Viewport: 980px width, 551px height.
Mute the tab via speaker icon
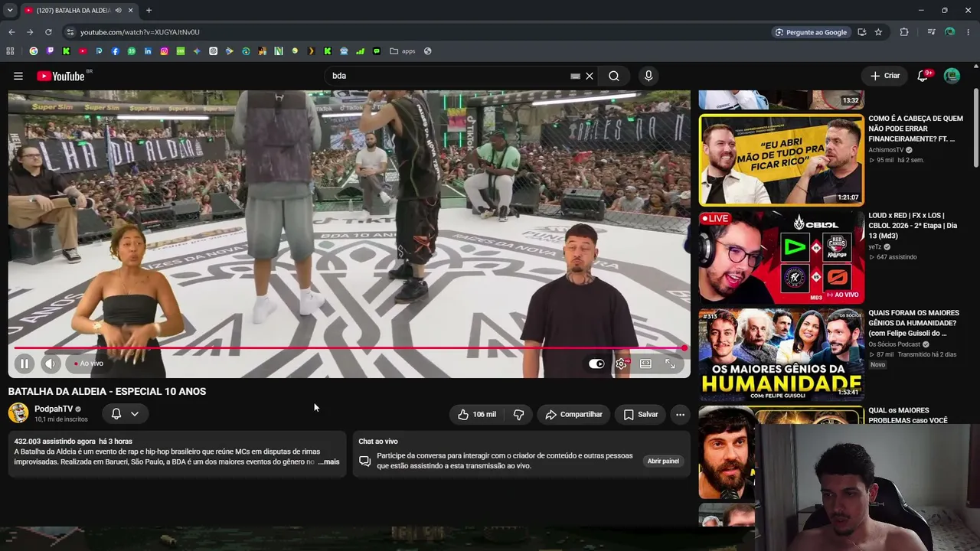click(118, 11)
